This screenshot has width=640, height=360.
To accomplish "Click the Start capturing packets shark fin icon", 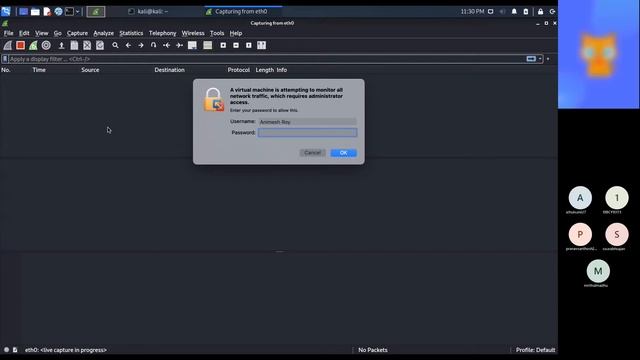I will 8,45.
